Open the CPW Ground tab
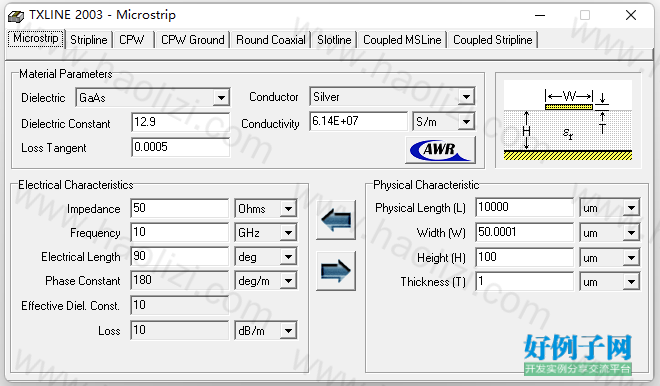 pyautogui.click(x=193, y=40)
